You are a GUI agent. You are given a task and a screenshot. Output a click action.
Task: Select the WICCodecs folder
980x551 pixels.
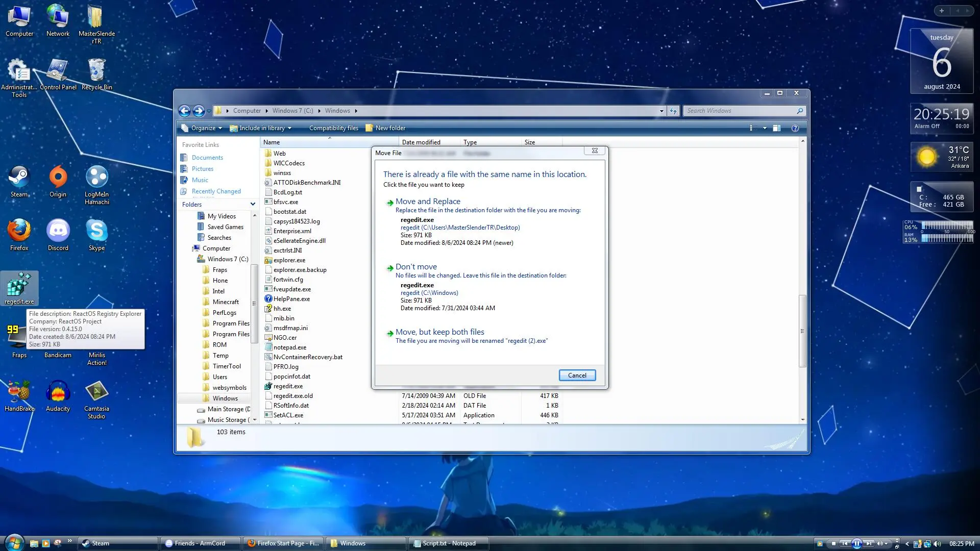(289, 163)
